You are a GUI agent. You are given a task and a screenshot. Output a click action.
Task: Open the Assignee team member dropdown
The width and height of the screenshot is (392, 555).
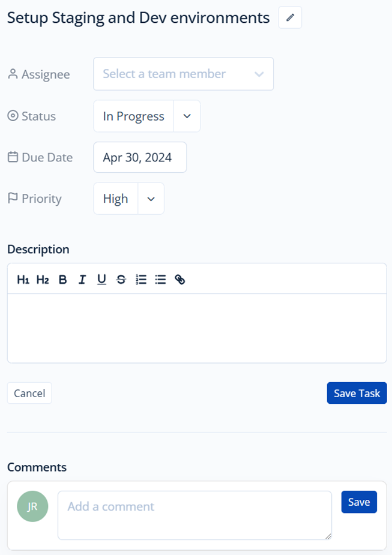[x=184, y=74]
